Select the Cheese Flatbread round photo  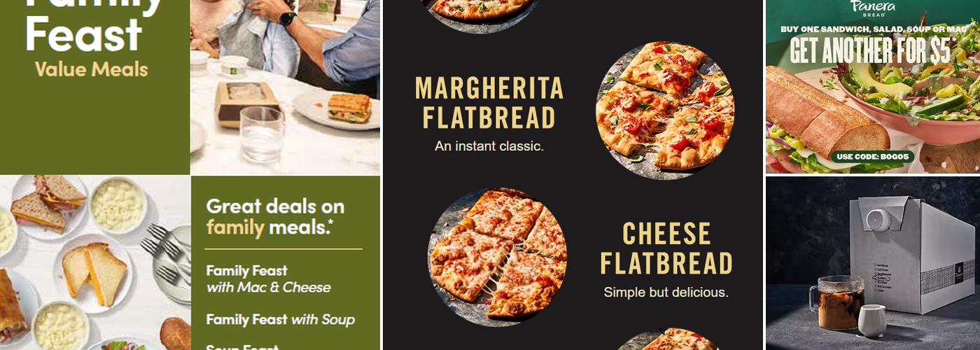tap(497, 258)
